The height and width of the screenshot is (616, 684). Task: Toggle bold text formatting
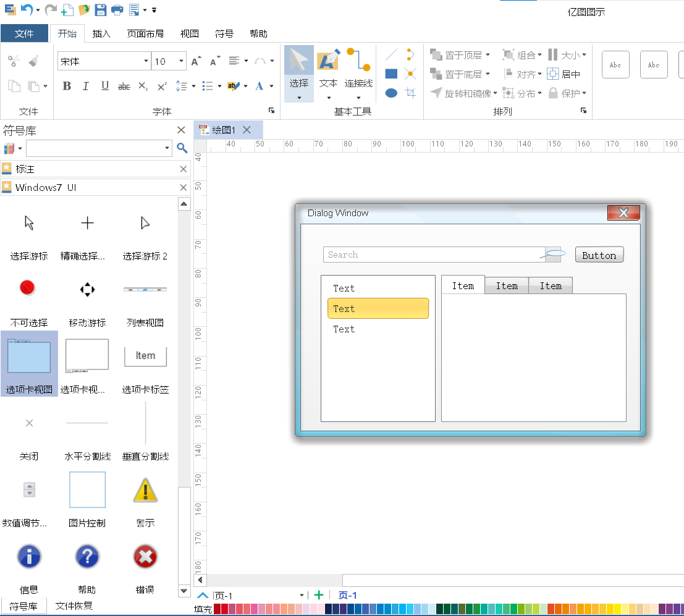pyautogui.click(x=67, y=86)
